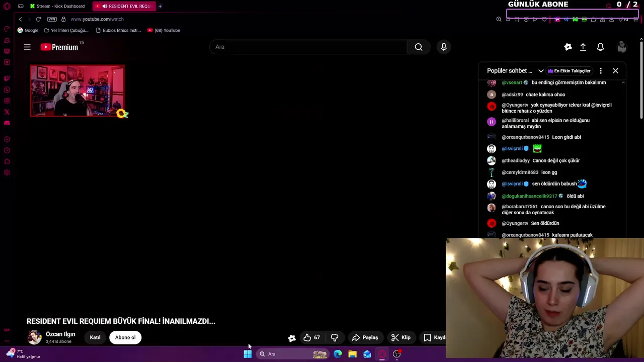Click the address bar URL youtube.com/watch
The width and height of the screenshot is (644, 362).
[x=97, y=19]
